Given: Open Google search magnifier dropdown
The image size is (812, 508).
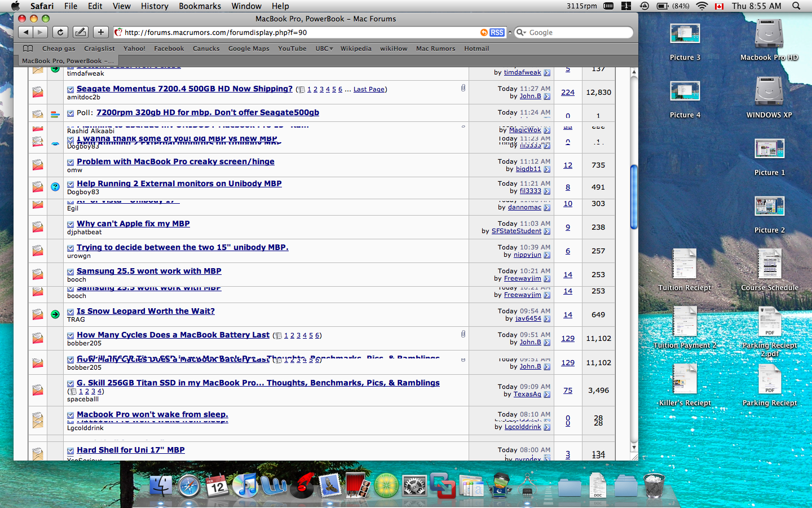Looking at the screenshot, I should (x=521, y=33).
